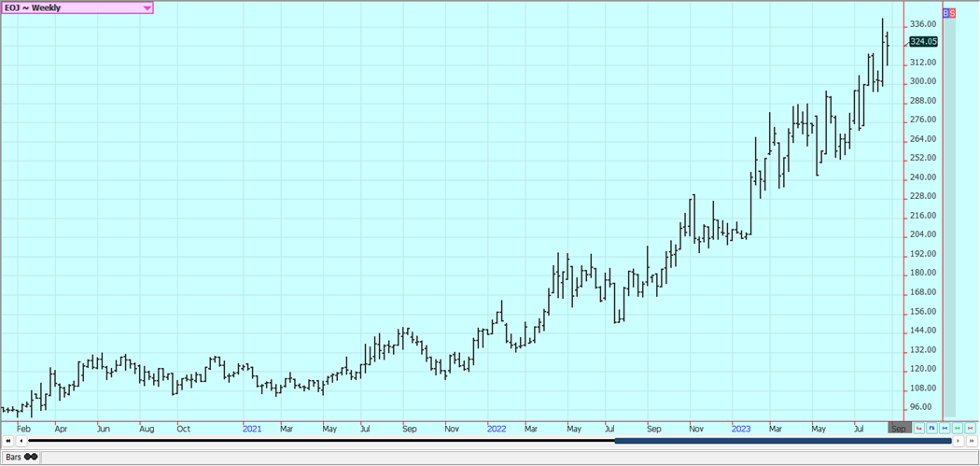Click the Aug label on the time axis

147,429
